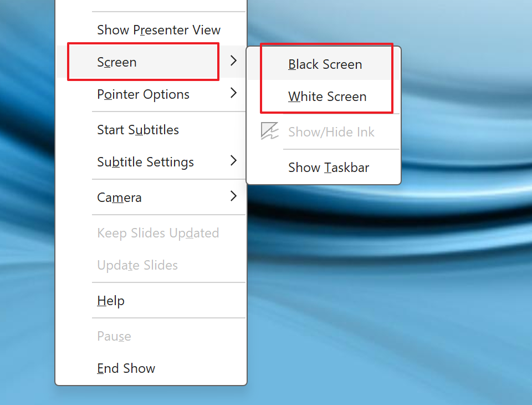Image resolution: width=532 pixels, height=405 pixels.
Task: Choose Update Slides
Action: [x=137, y=265]
